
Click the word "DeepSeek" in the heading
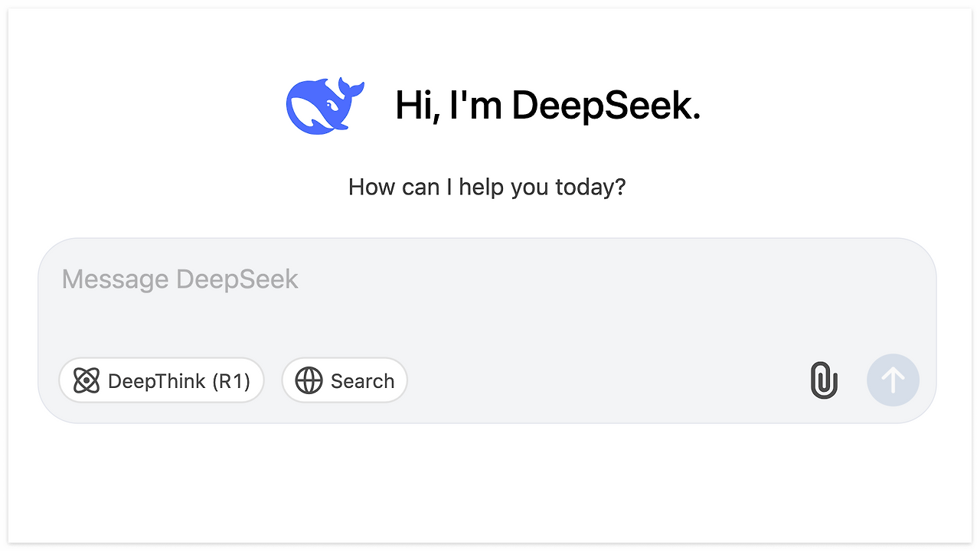(606, 106)
